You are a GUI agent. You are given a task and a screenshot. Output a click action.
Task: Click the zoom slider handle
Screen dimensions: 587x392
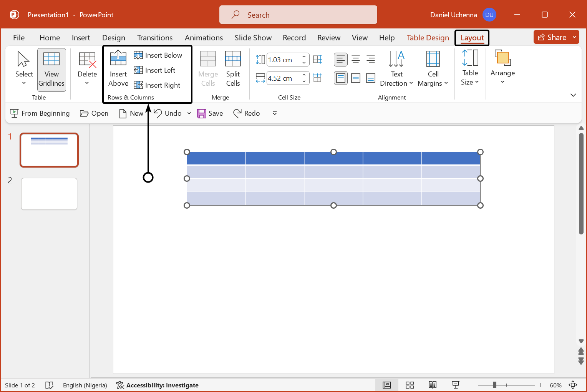pyautogui.click(x=495, y=385)
